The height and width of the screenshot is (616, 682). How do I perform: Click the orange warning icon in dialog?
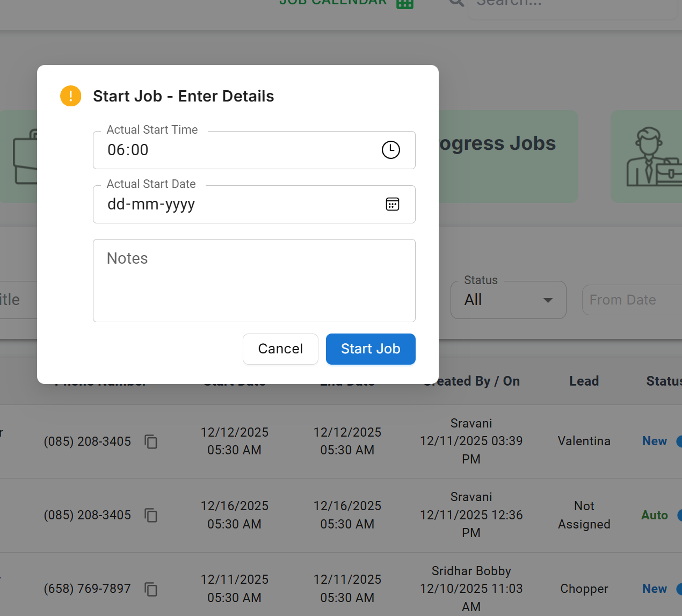tap(71, 96)
